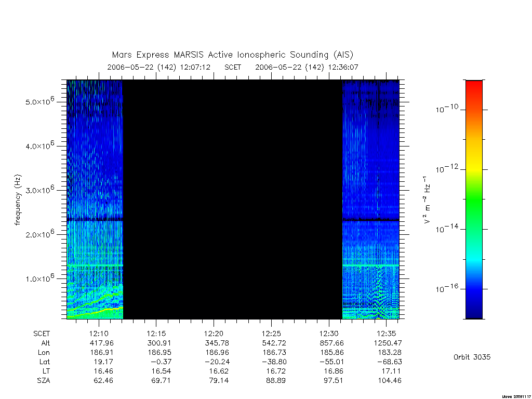Click the frequency (Hz) axis title
532x399 pixels.
(x=18, y=199)
